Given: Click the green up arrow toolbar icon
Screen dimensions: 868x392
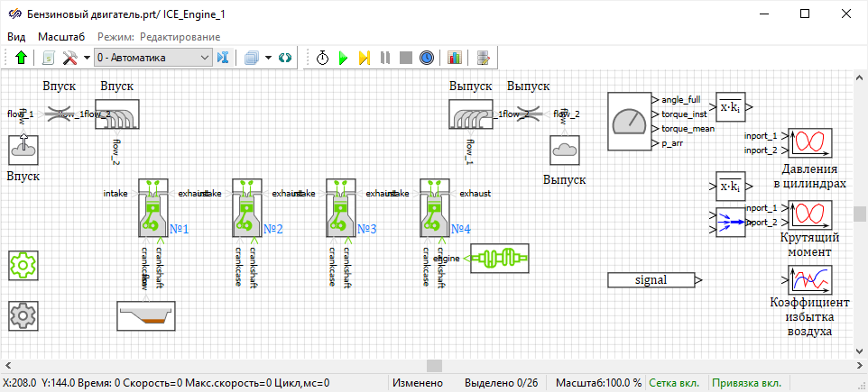Looking at the screenshot, I should click(x=22, y=58).
